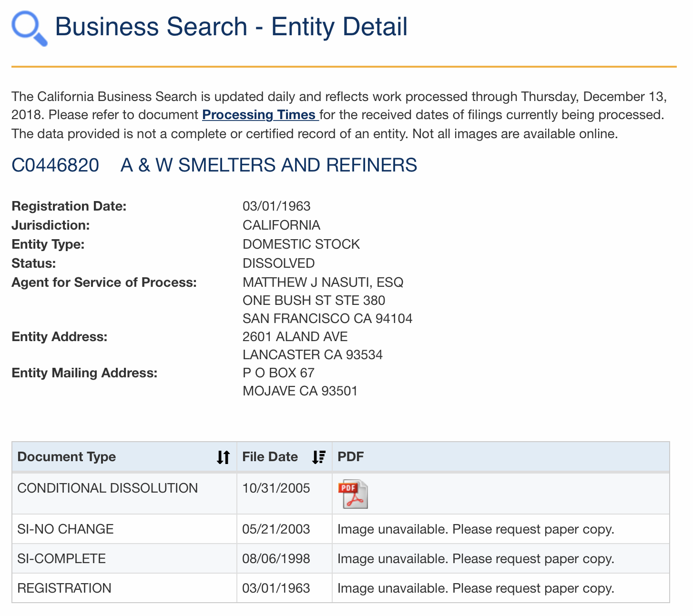Click SI-COMPLETE image unavailable message

click(x=475, y=559)
